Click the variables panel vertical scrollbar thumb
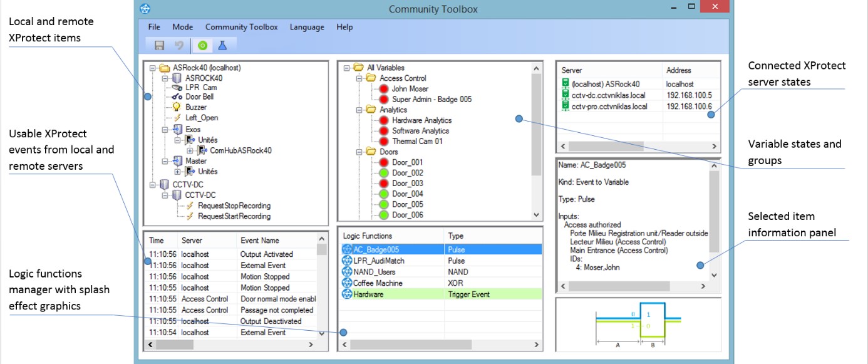 535,125
